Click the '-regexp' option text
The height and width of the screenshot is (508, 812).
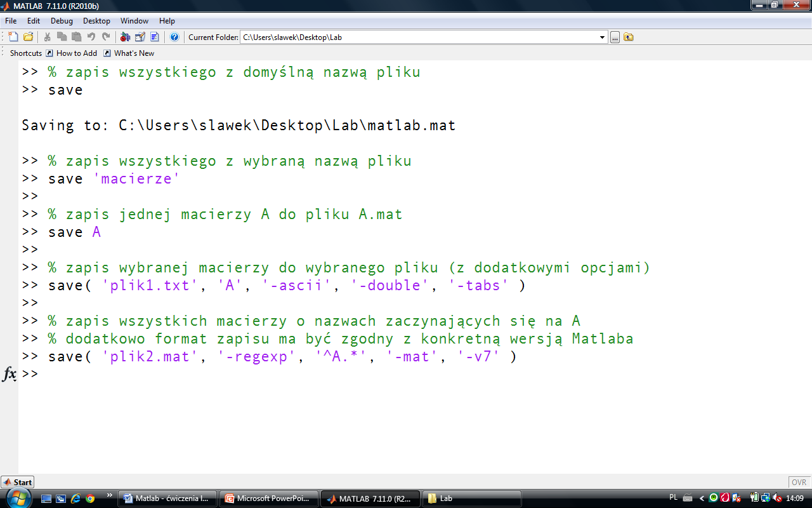click(257, 357)
